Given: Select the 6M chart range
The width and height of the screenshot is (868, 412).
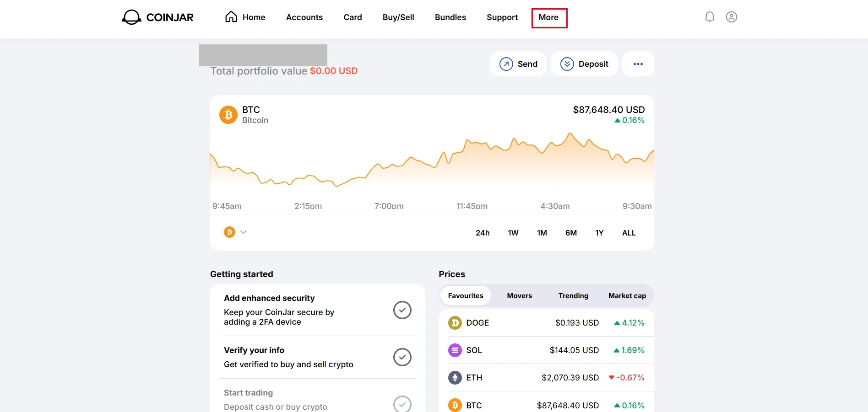Looking at the screenshot, I should [x=571, y=233].
